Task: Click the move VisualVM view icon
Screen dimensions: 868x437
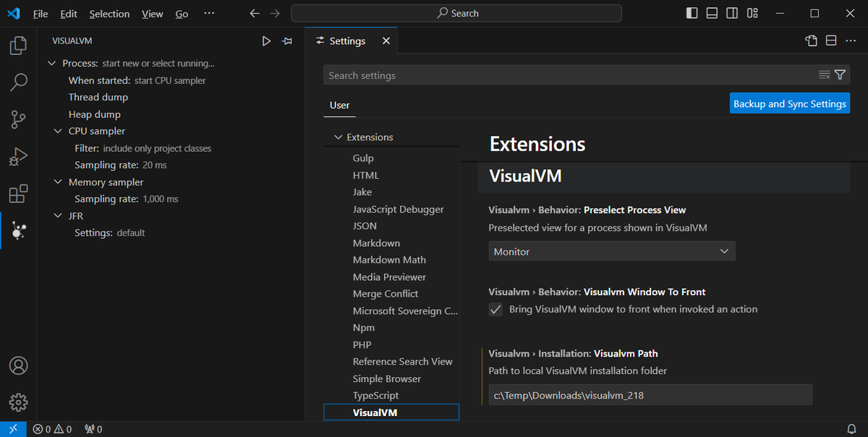Action: (287, 41)
